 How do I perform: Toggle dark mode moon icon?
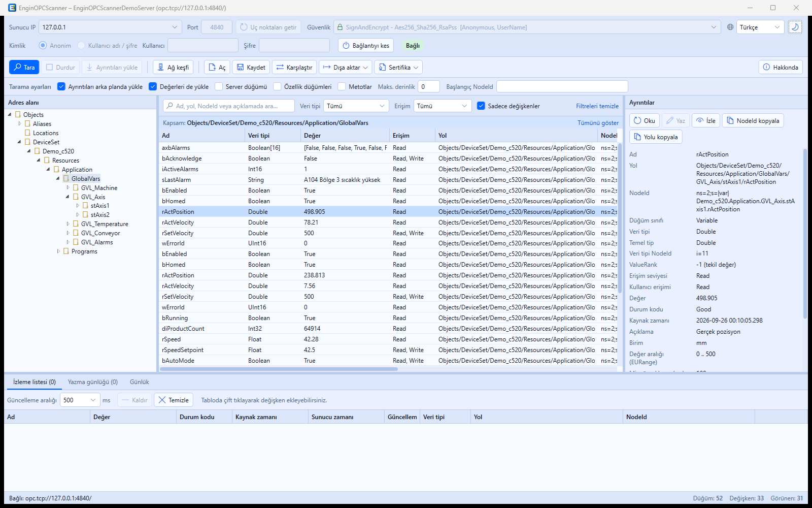click(795, 27)
